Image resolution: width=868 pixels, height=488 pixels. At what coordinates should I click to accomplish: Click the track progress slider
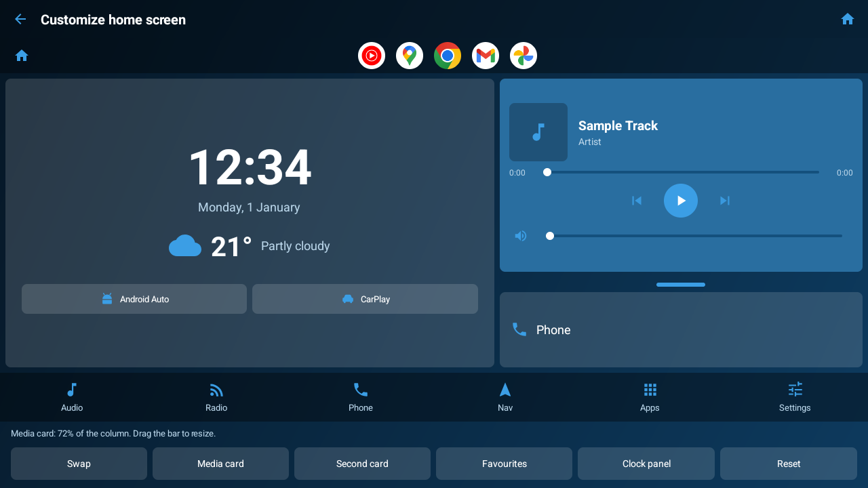pyautogui.click(x=681, y=172)
